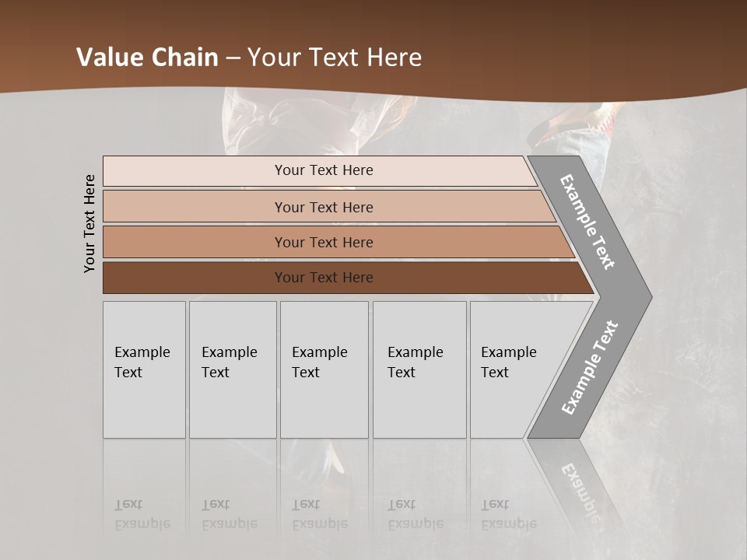Click the third tan 'Your Text Here' bar
Image resolution: width=747 pixels, height=560 pixels.
(x=323, y=242)
